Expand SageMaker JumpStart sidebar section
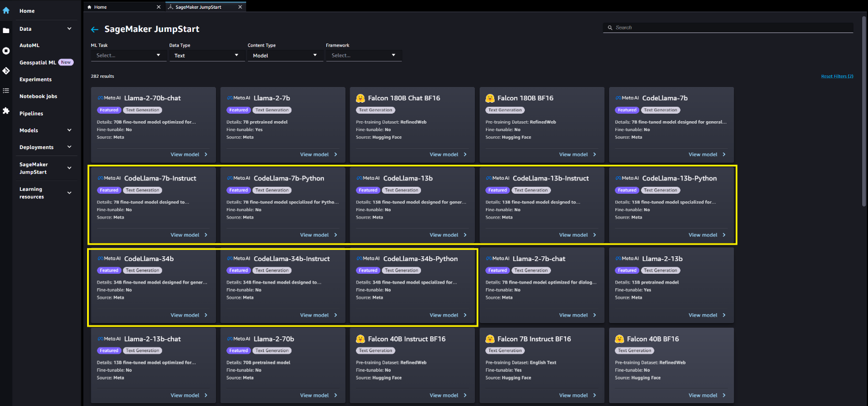This screenshot has height=406, width=868. click(x=69, y=168)
